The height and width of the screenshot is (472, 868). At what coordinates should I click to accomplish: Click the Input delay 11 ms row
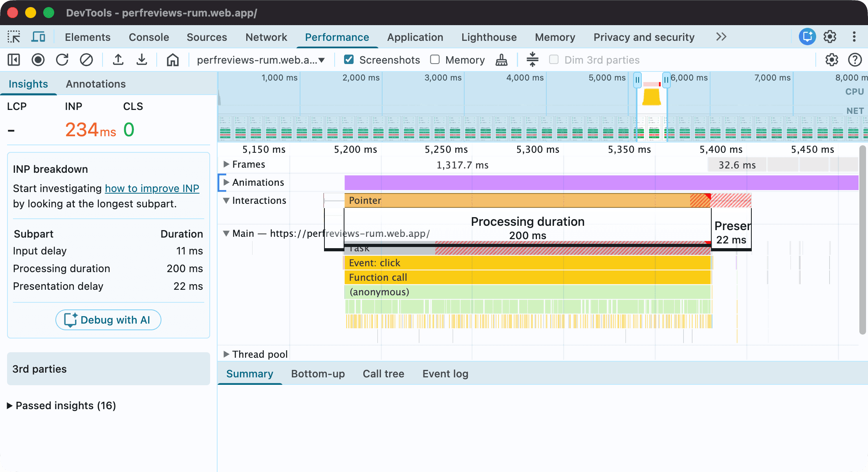click(x=108, y=251)
